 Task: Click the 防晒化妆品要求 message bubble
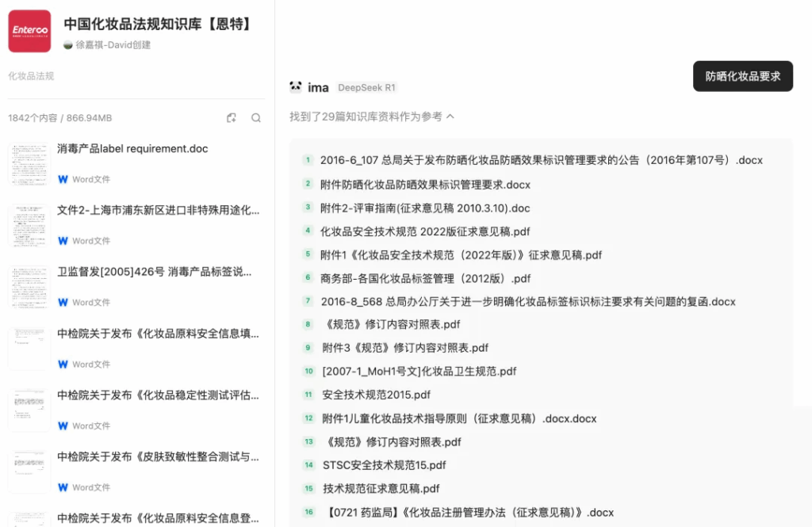[x=742, y=76]
